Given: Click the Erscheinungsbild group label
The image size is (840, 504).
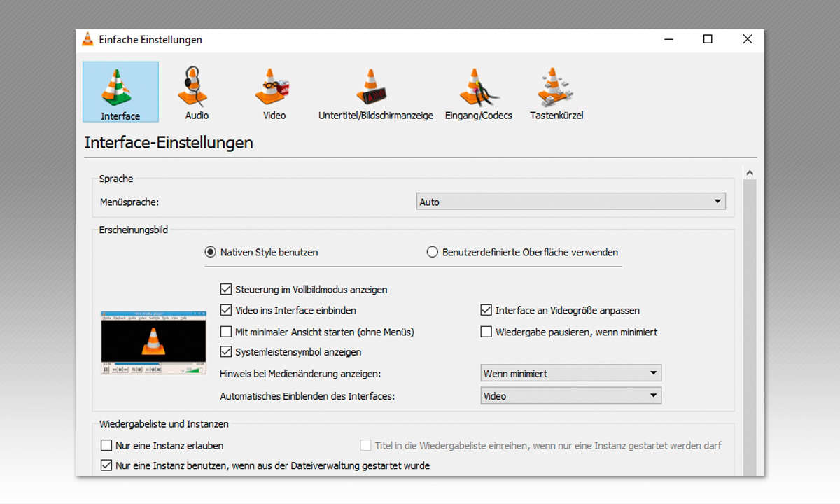Looking at the screenshot, I should click(x=134, y=230).
